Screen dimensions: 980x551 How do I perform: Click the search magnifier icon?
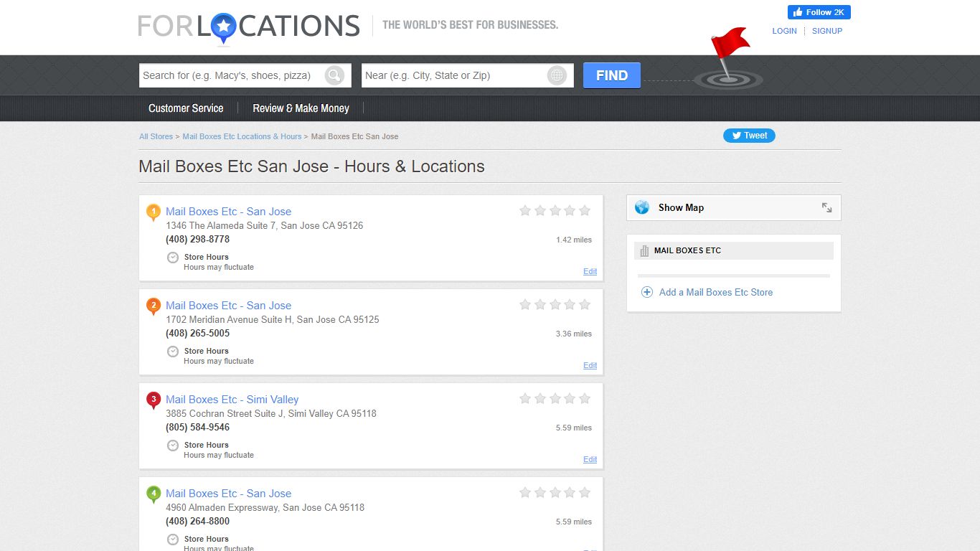(x=334, y=75)
